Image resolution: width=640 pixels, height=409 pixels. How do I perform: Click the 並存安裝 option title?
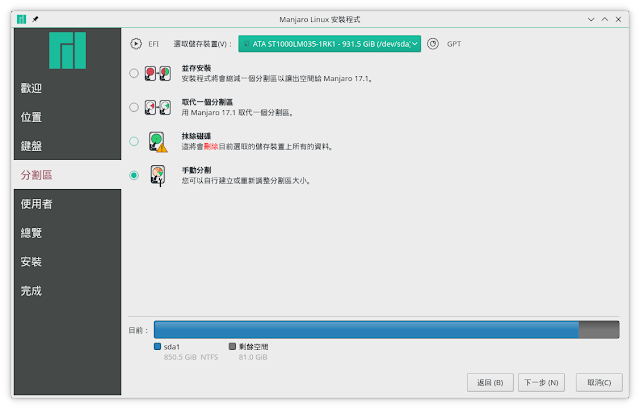[x=196, y=68]
